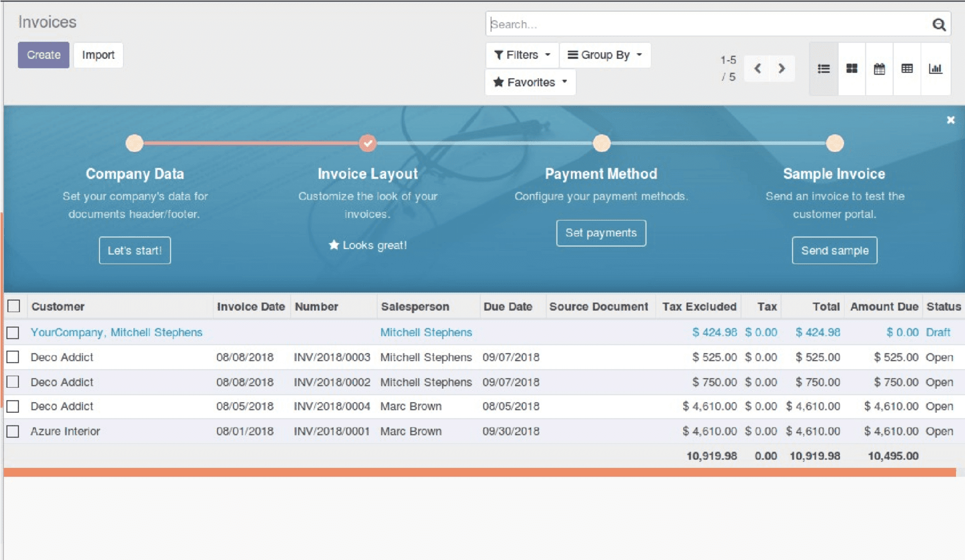965x560 pixels.
Task: Go to previous page arrow
Action: pyautogui.click(x=757, y=69)
